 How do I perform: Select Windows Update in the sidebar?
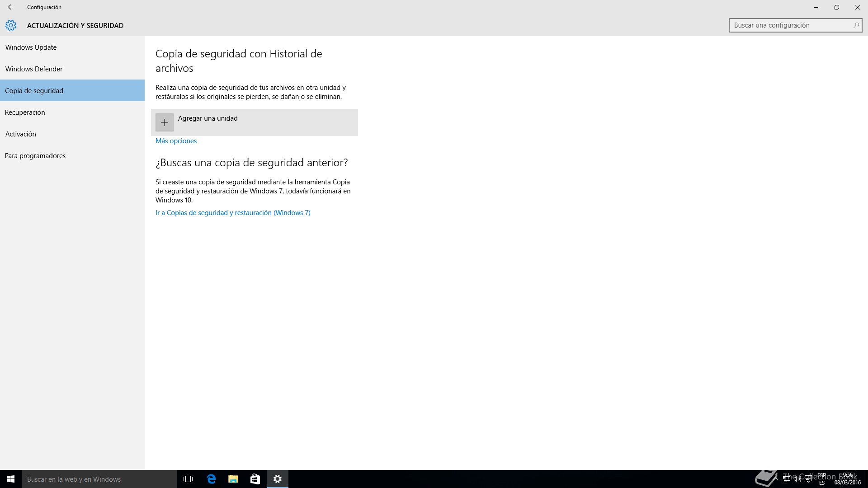tap(72, 47)
